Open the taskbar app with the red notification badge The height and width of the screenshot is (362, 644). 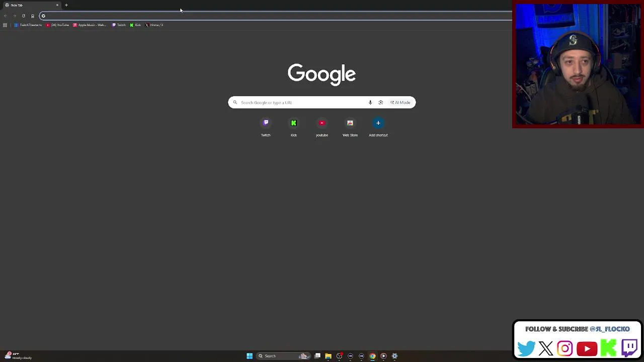click(340, 356)
